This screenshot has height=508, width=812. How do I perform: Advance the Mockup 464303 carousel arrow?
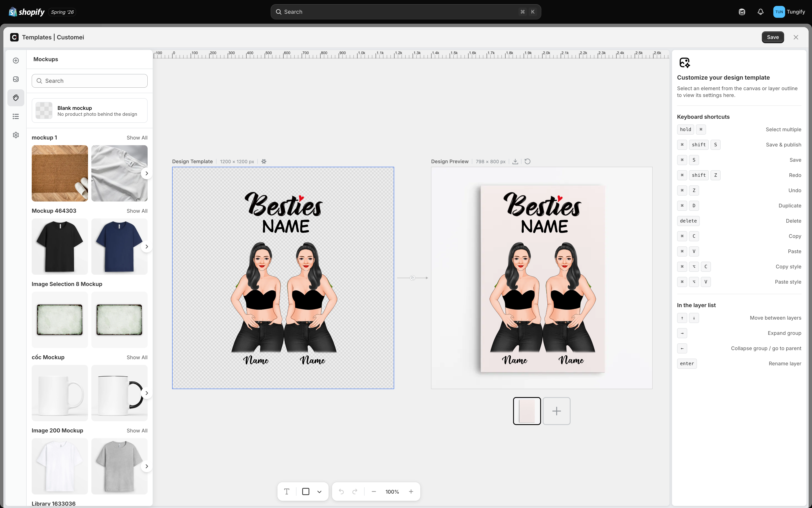[147, 247]
